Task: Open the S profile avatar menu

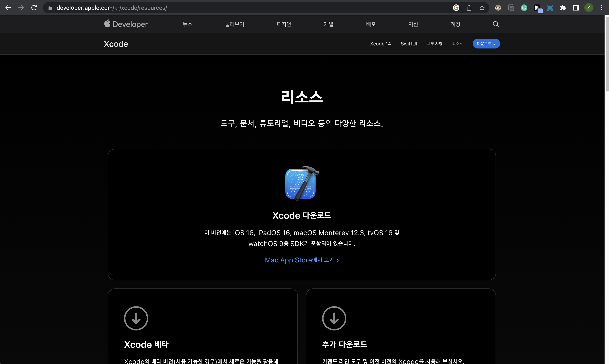Action: 589,8
